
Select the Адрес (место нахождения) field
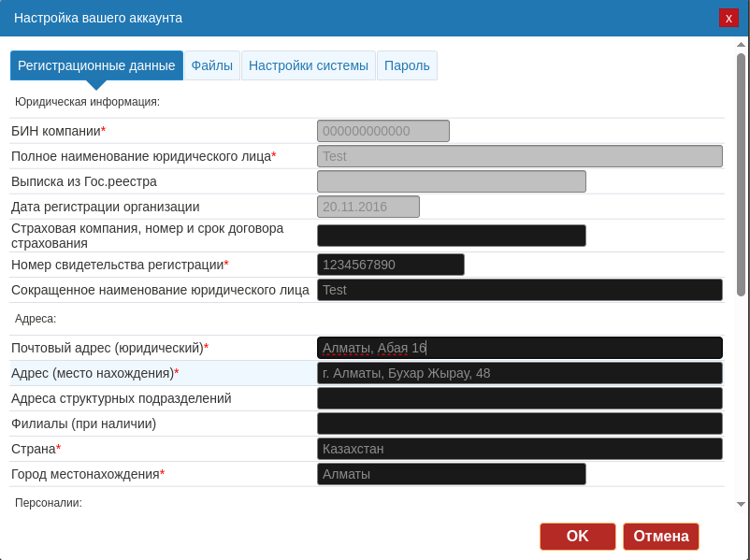519,373
